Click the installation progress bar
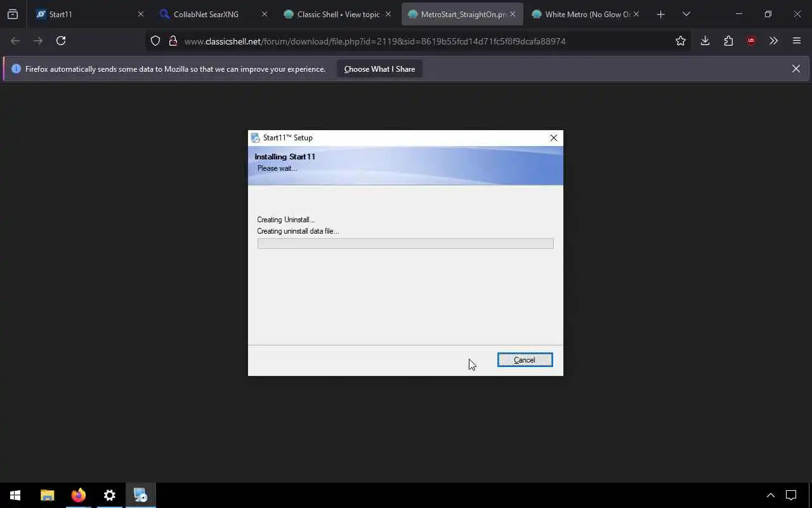The height and width of the screenshot is (508, 812). pos(405,243)
